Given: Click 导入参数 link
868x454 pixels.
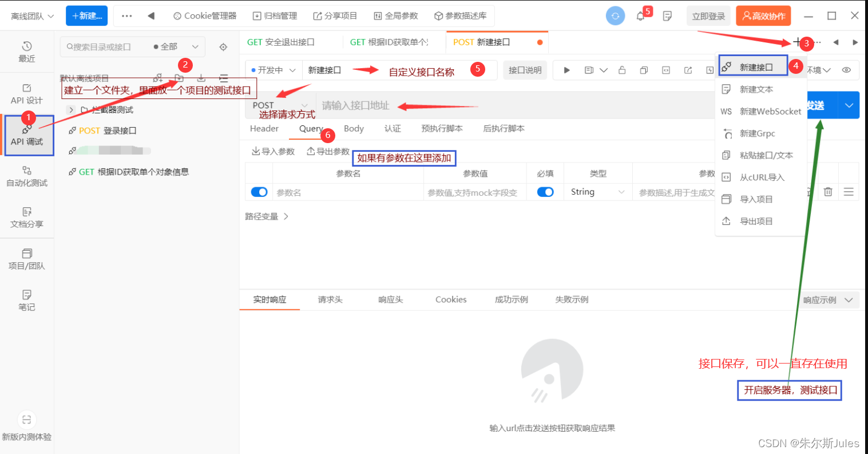Looking at the screenshot, I should 273,152.
